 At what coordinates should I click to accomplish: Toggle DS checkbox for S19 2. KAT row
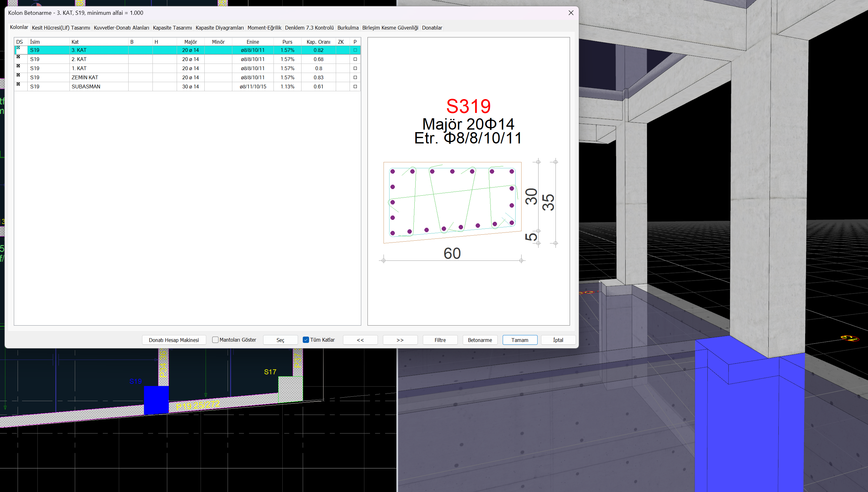point(18,57)
